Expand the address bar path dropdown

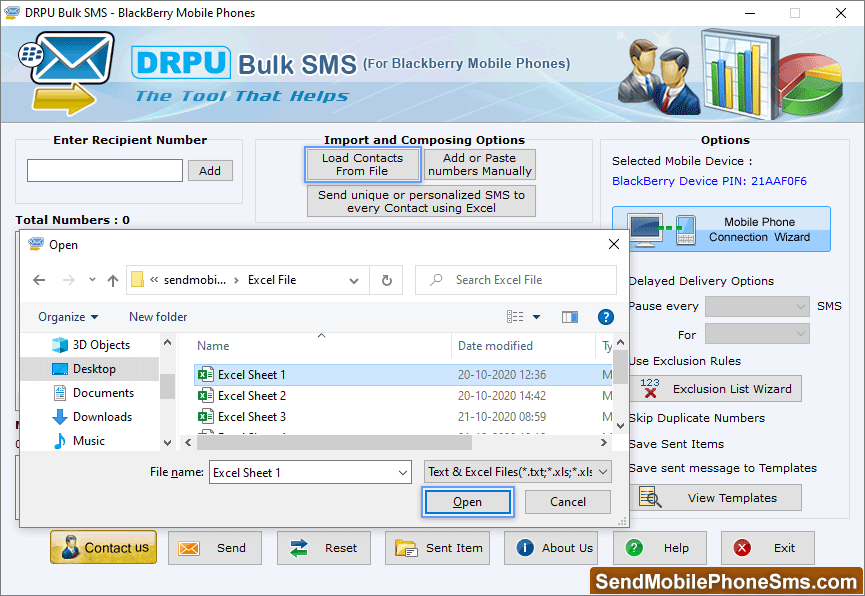[x=354, y=280]
